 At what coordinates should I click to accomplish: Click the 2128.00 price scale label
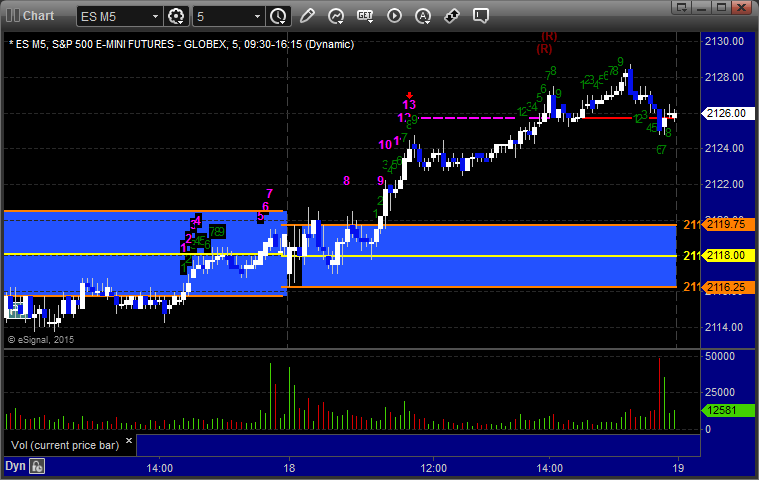[725, 77]
